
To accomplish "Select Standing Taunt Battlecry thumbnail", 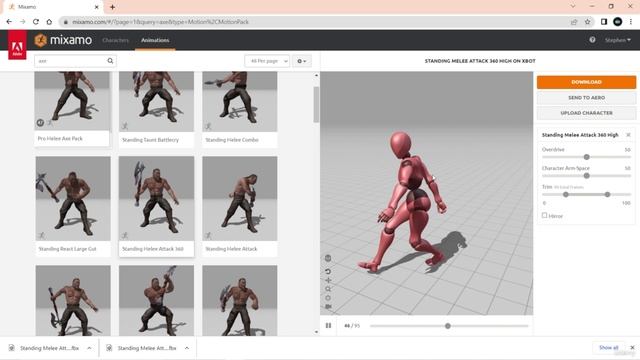I will coord(156,101).
